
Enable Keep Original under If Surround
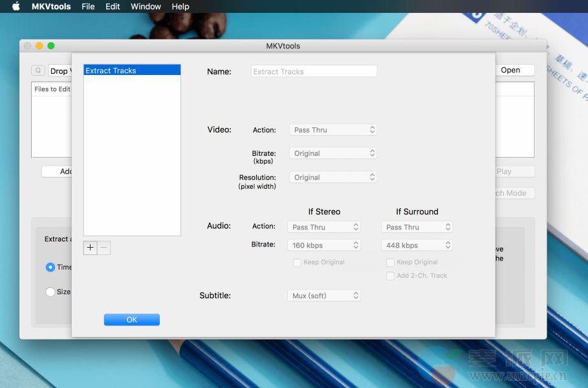[x=391, y=263]
